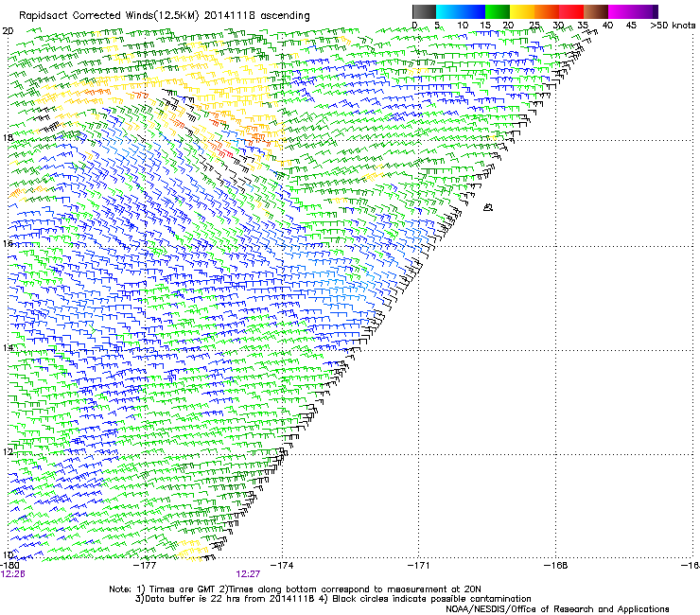700x615 pixels.
Task: Click the legend tick label 25
Action: point(534,26)
